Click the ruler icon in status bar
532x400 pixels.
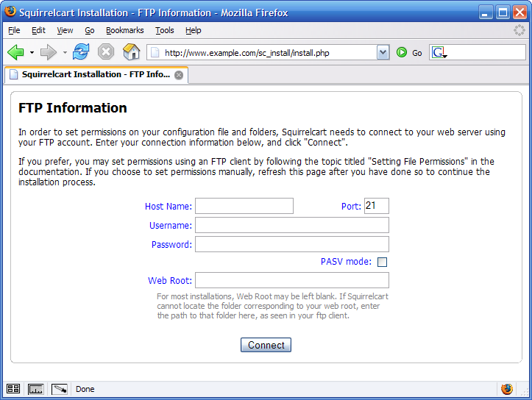(x=36, y=389)
